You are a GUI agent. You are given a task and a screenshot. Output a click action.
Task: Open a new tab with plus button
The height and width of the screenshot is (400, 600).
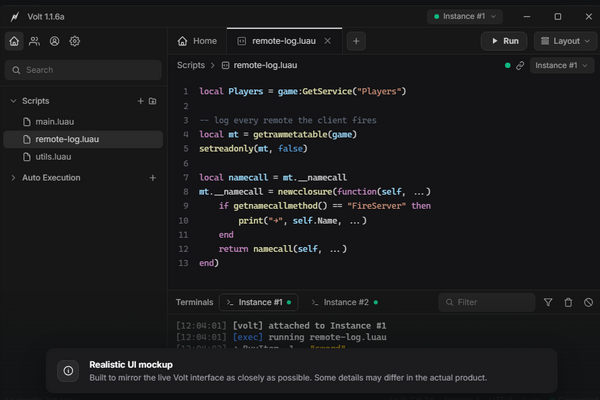click(x=356, y=41)
